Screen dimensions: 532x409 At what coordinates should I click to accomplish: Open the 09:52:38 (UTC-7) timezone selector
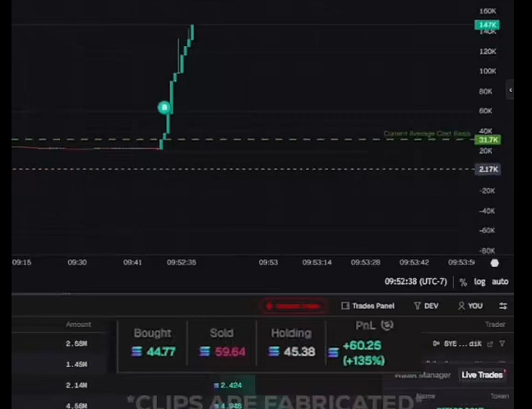(x=415, y=282)
